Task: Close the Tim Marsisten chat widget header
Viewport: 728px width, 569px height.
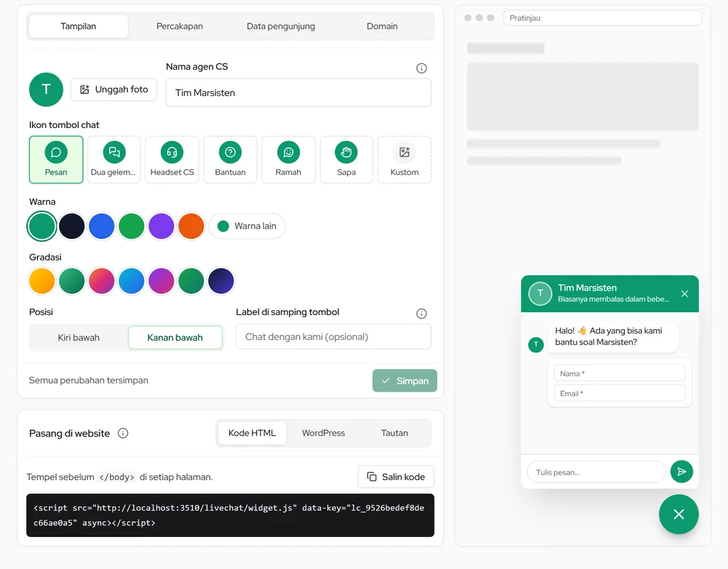Action: [x=685, y=294]
